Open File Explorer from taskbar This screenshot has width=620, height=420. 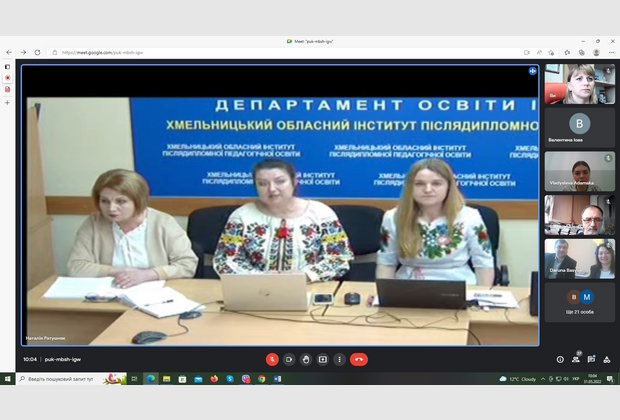click(166, 379)
